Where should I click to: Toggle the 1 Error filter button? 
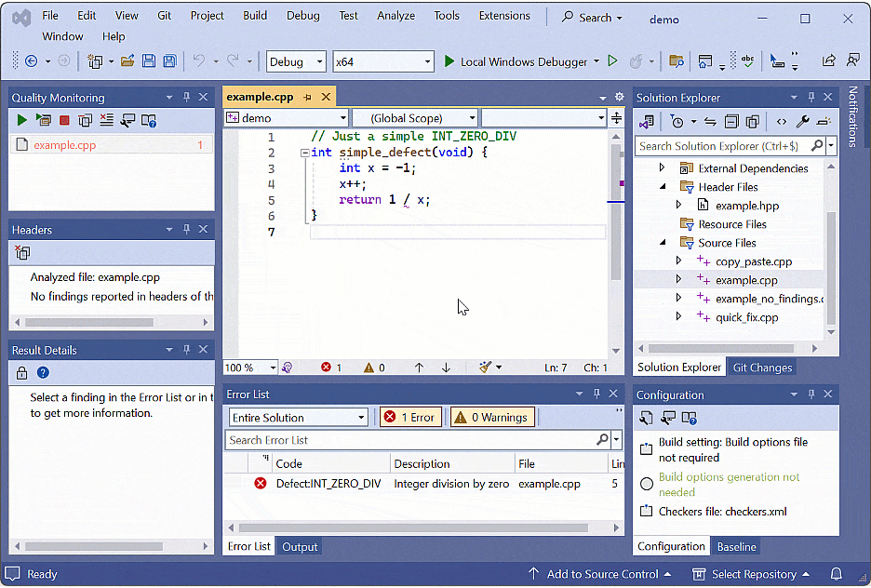[x=409, y=418]
